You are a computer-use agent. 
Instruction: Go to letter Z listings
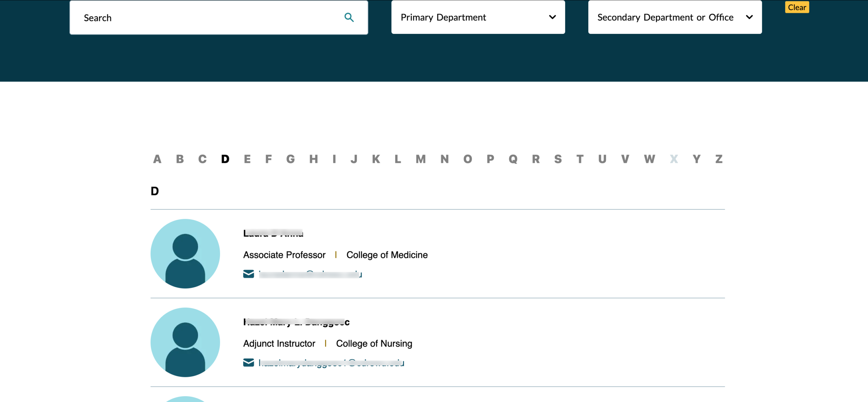tap(719, 159)
